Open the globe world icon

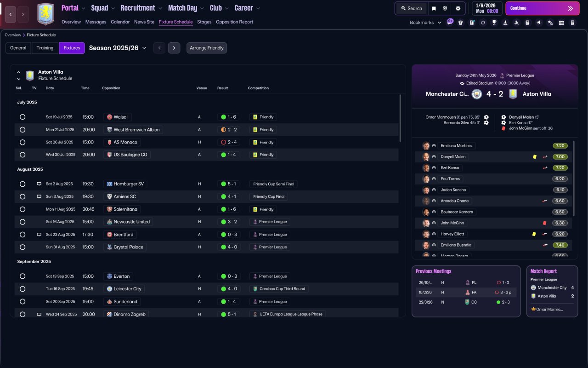(x=445, y=8)
